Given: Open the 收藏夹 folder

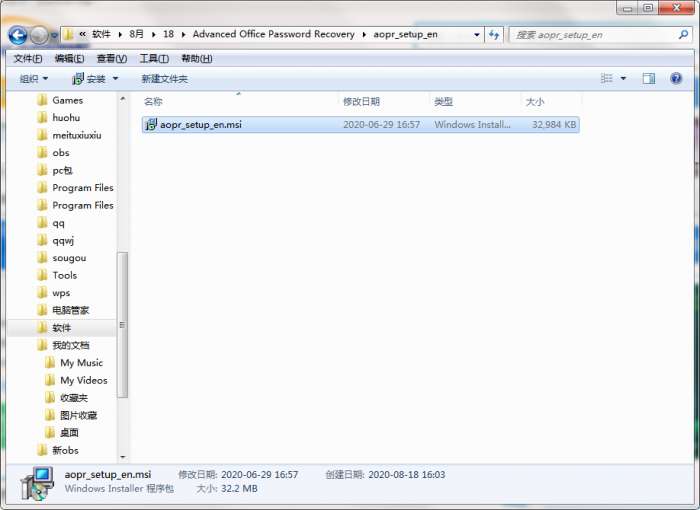Looking at the screenshot, I should [x=74, y=397].
